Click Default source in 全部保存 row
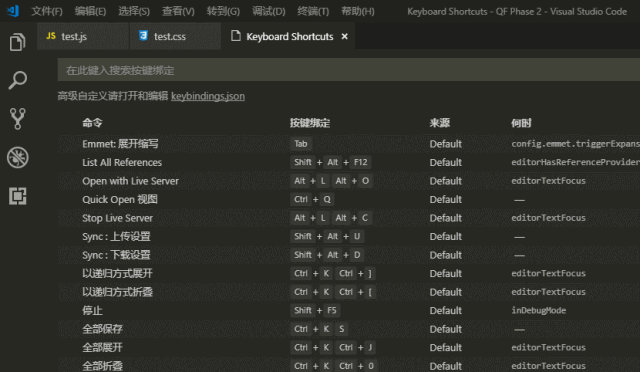This screenshot has width=640, height=372. pyautogui.click(x=446, y=329)
